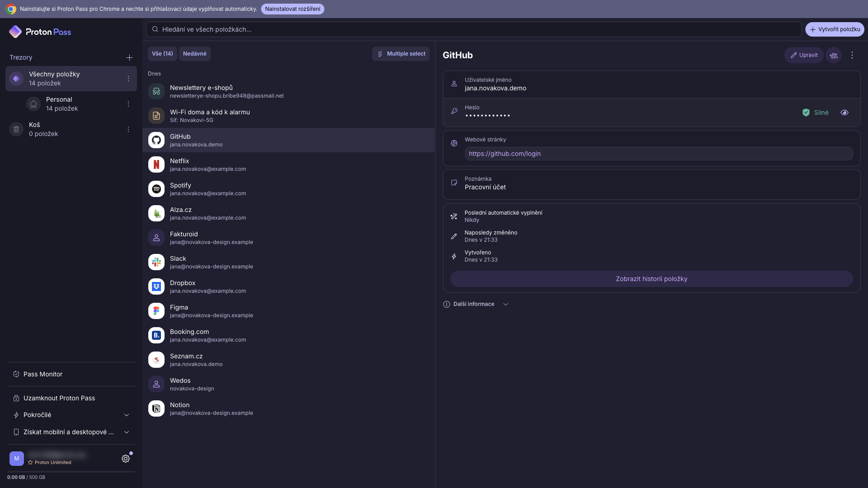Click the add vault plus icon
The width and height of the screenshot is (868, 488).
click(129, 57)
